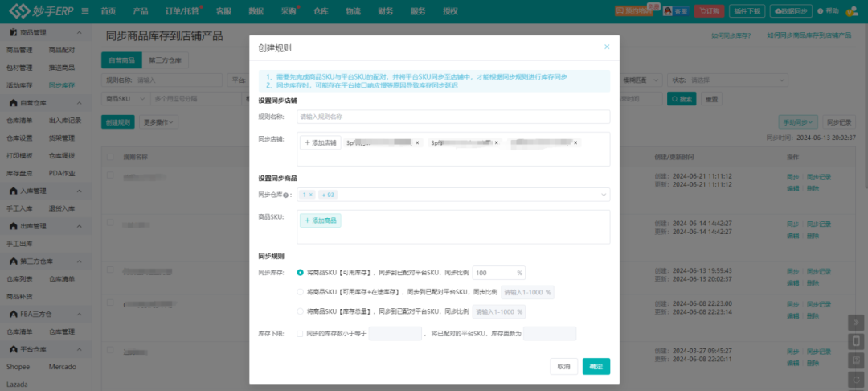
Task: Click the 帮助 help icon in the header
Action: [x=820, y=11]
